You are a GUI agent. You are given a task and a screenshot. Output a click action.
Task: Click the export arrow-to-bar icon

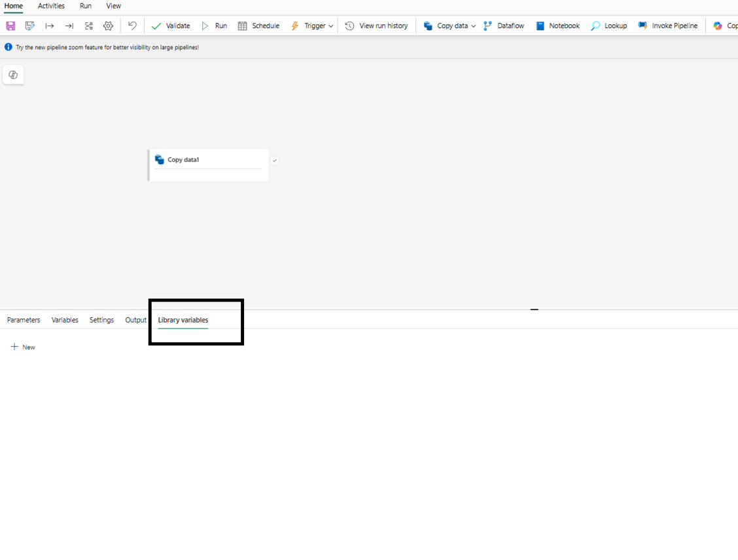pos(69,26)
